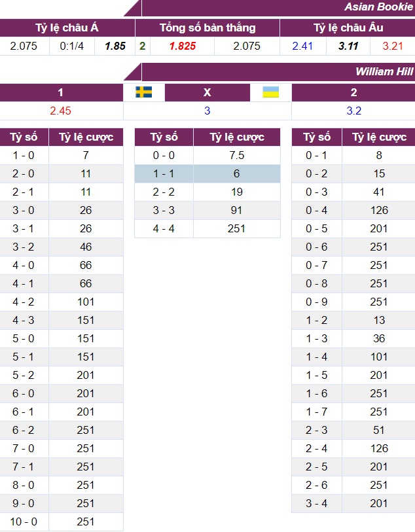Click the 4 - 4 draw score row

207,228
